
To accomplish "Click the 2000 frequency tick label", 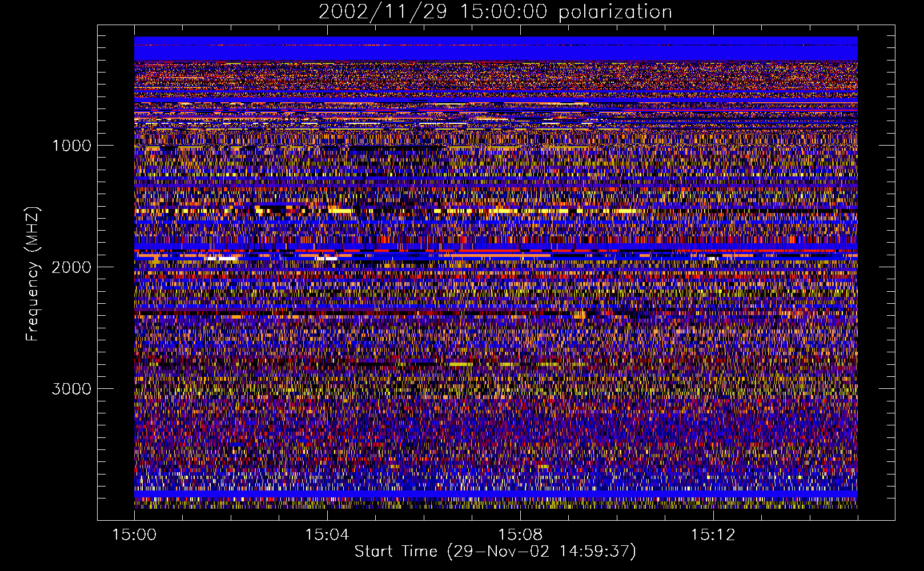I will pos(71,267).
